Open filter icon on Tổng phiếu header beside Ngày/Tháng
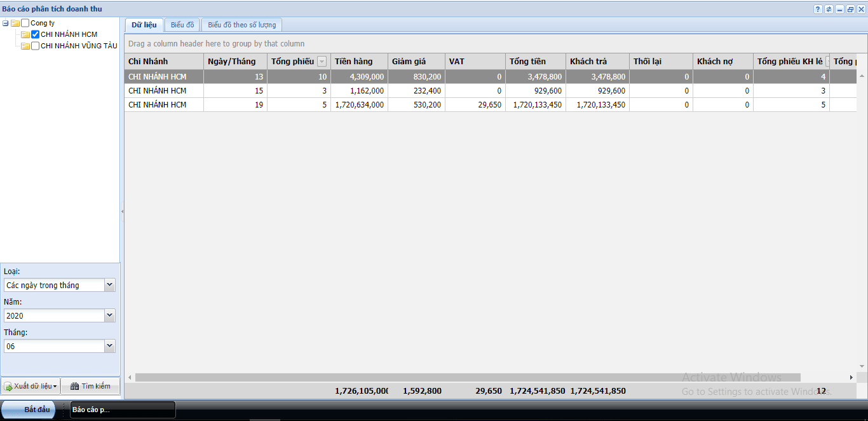The height and width of the screenshot is (421, 868). coord(322,62)
